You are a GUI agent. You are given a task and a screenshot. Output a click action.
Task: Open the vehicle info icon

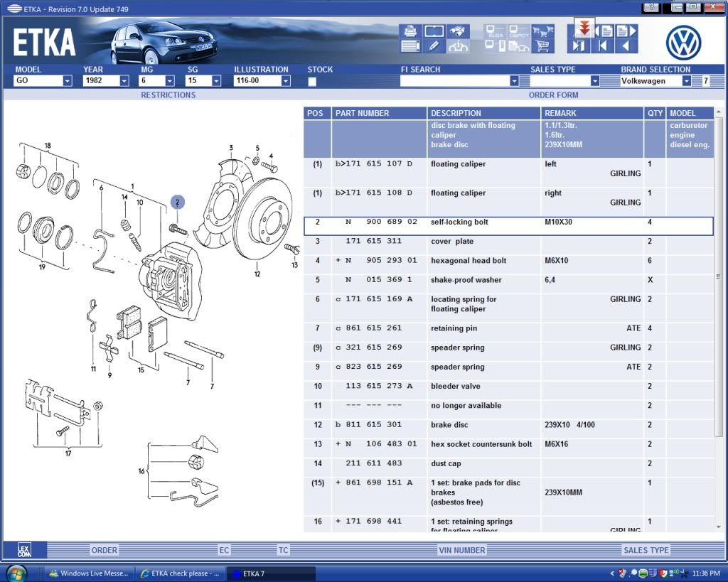pos(457,46)
